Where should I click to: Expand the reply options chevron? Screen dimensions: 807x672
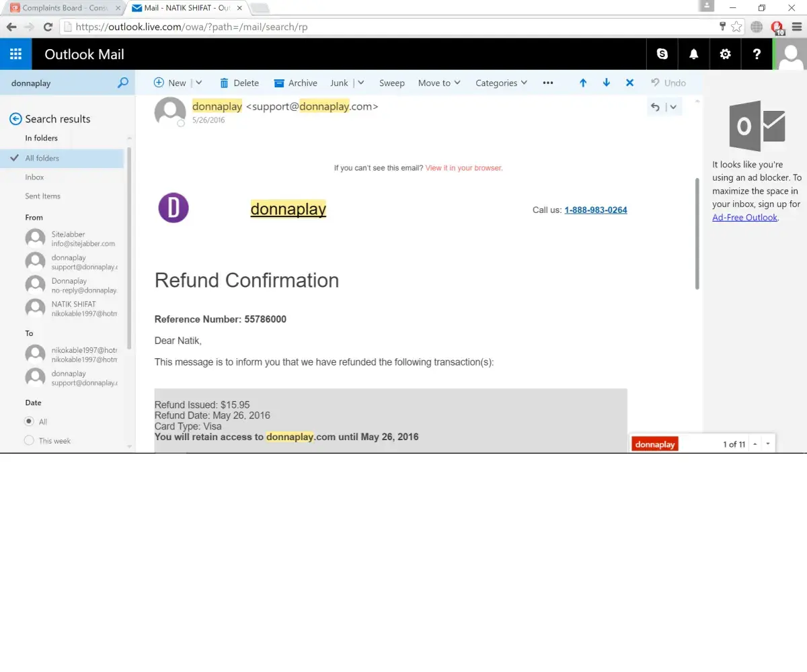point(673,107)
